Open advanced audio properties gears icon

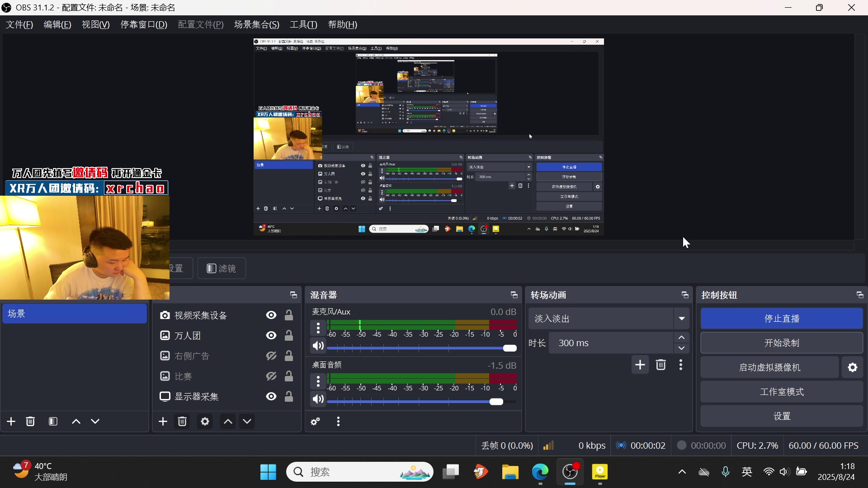tap(316, 422)
